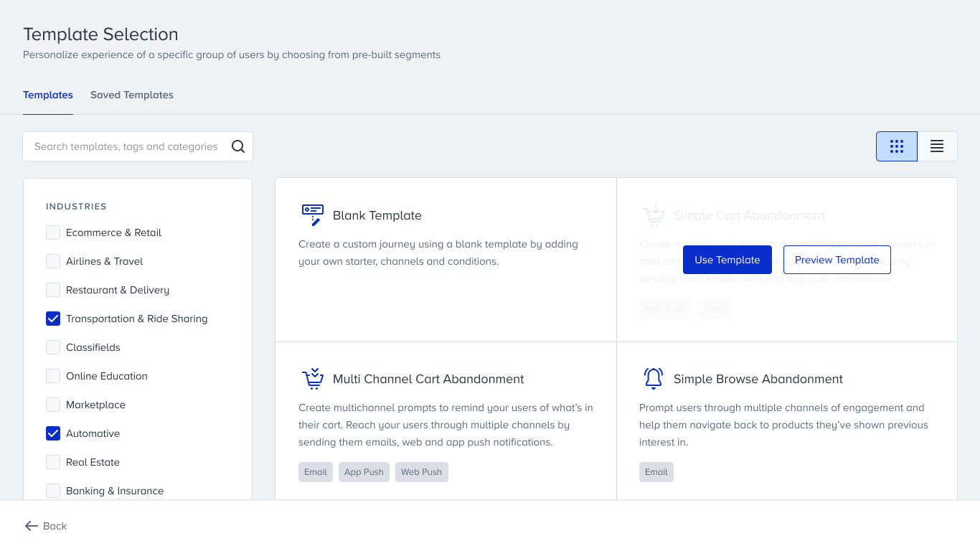Viewport: 980px width, 551px height.
Task: Click the Multi Channel Cart Abandonment cart icon
Action: 312,379
